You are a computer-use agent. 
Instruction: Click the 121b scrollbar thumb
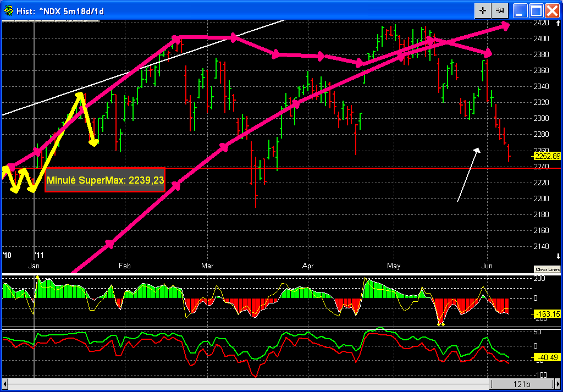coord(523,383)
